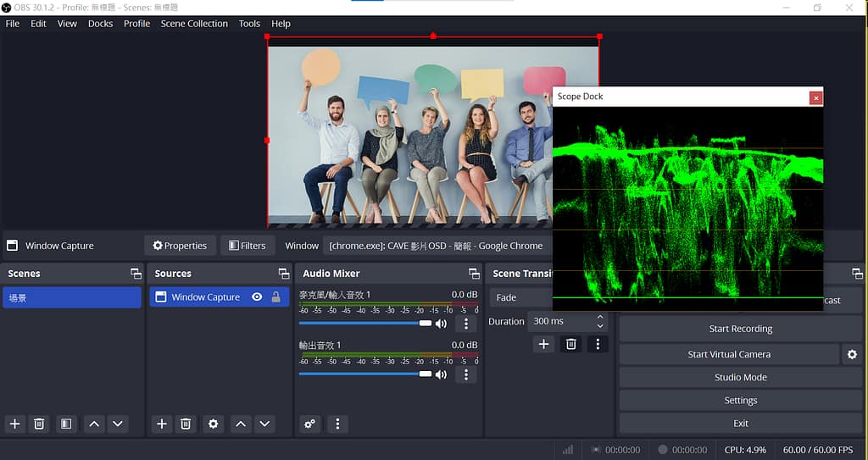Undock the Audio Mixer panel
The height and width of the screenshot is (460, 868).
point(475,274)
